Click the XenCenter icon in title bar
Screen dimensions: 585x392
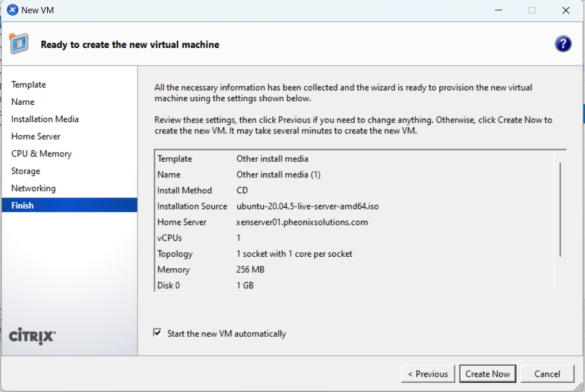(x=12, y=10)
